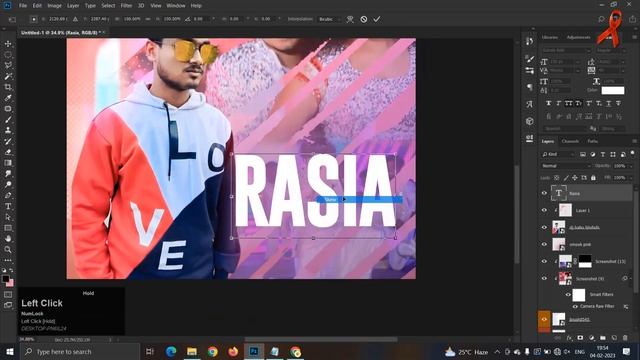Select the Hand tool
The image size is (640, 360).
(x=8, y=239)
